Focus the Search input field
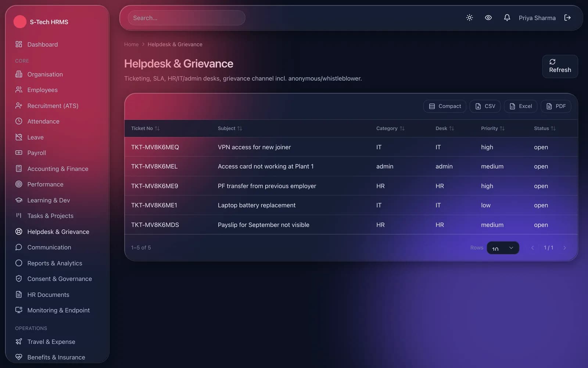Screen dimensions: 588x368 click(187, 18)
